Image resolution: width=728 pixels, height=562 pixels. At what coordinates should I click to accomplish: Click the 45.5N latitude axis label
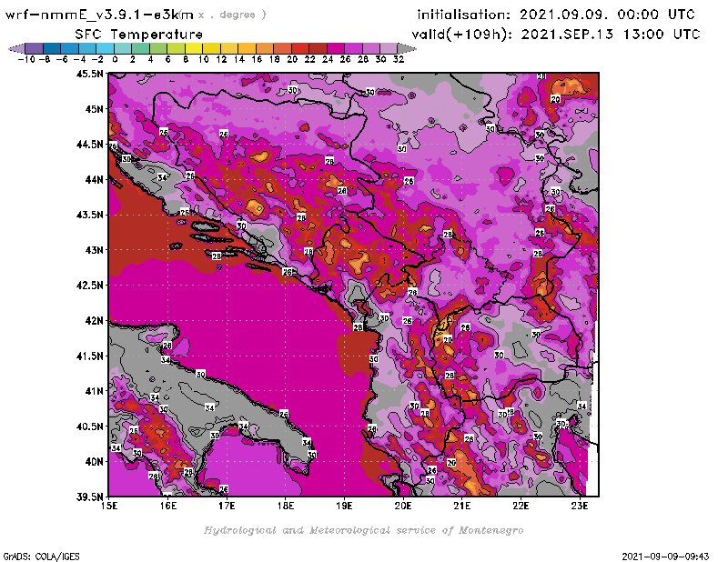89,74
